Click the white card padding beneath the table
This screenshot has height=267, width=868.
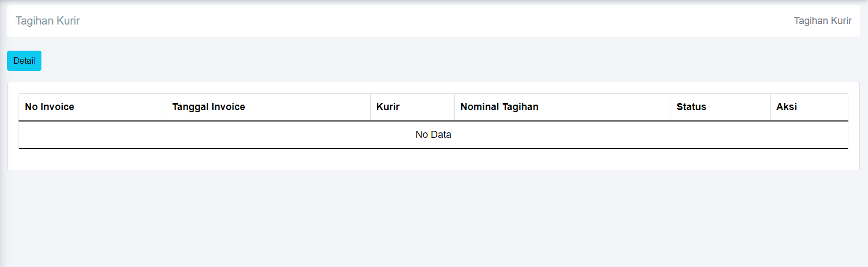(x=433, y=160)
